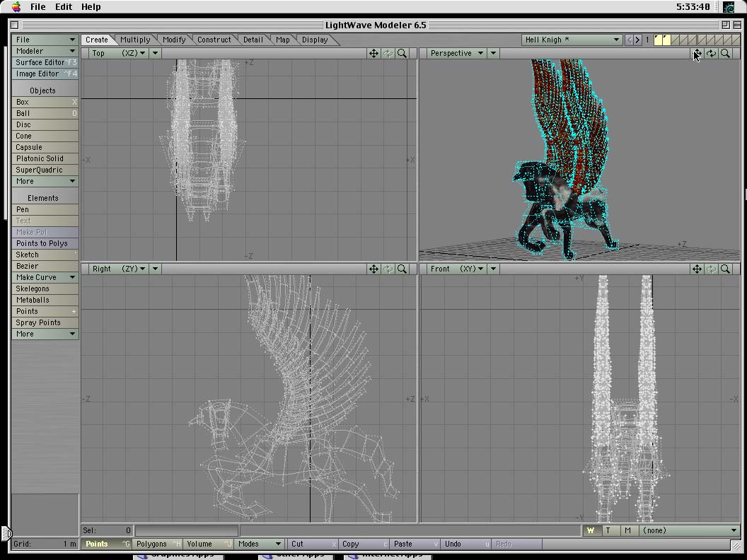Screen dimensions: 747x560
Task: Toggle the W weight map button
Action: 591,530
